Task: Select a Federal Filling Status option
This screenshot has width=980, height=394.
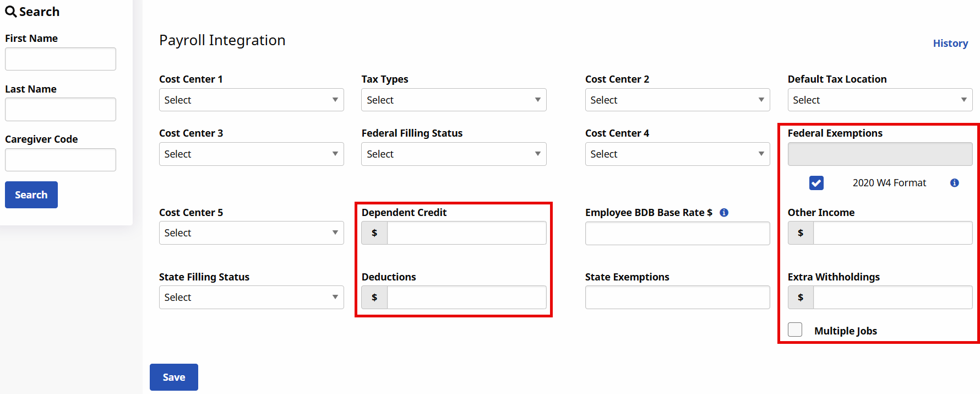Action: click(453, 154)
